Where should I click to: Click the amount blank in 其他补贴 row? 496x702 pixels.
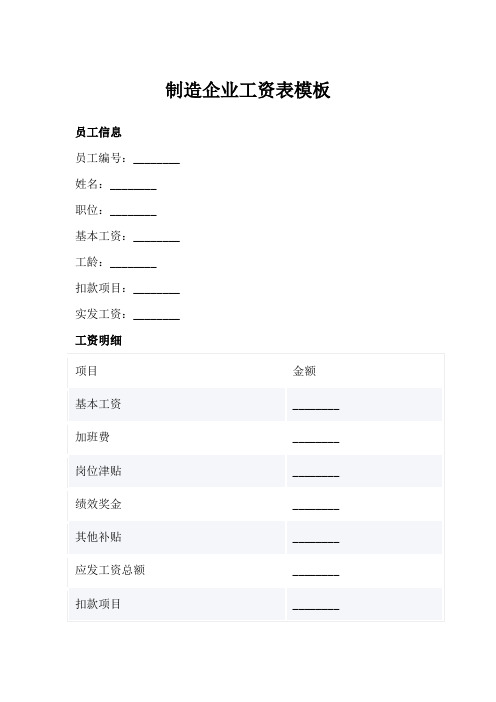tap(316, 539)
